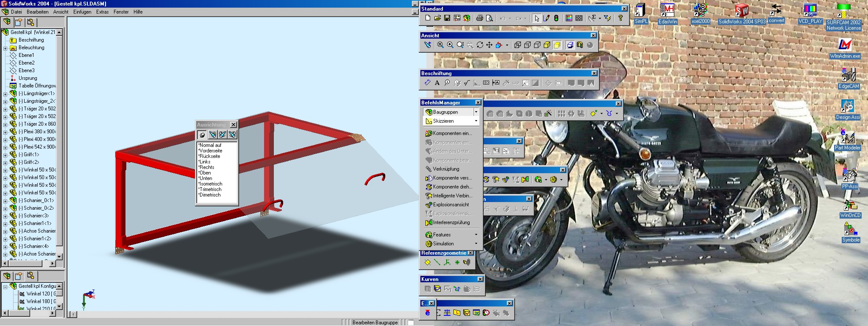Image resolution: width=868 pixels, height=326 pixels.
Task: Expand the Beleuchtung tree node
Action: (5, 48)
